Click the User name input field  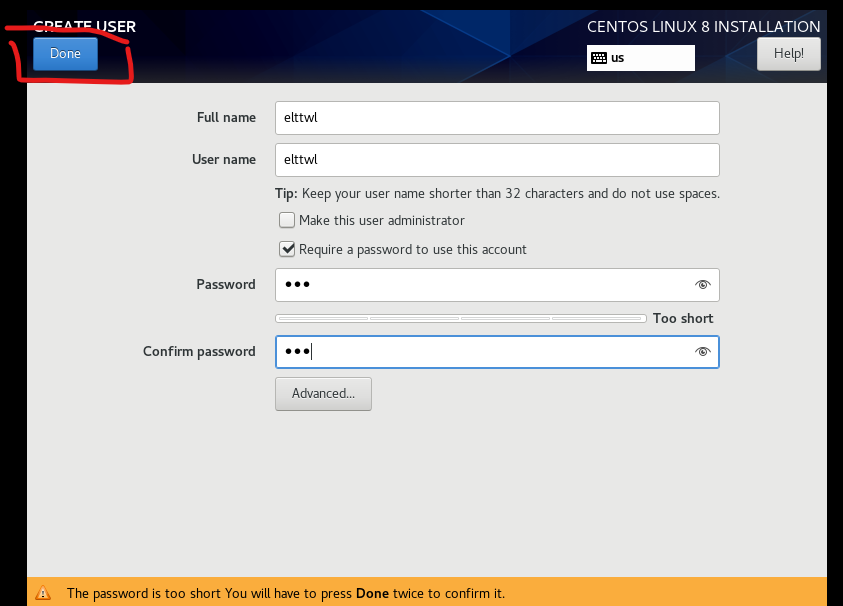[x=497, y=160]
